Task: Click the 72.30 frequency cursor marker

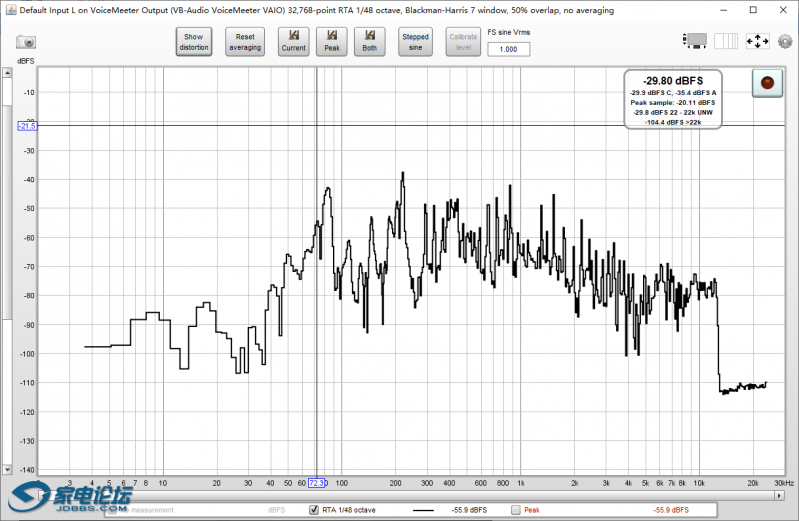Action: [317, 483]
